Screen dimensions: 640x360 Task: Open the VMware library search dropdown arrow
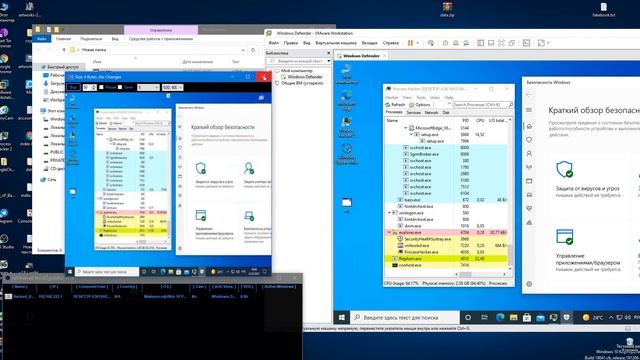(329, 61)
